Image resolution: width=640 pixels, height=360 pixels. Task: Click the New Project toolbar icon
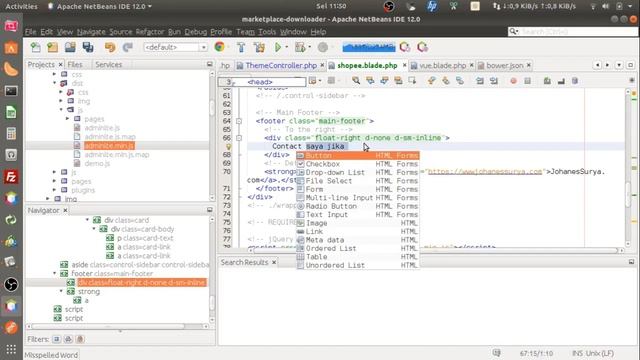coord(53,47)
